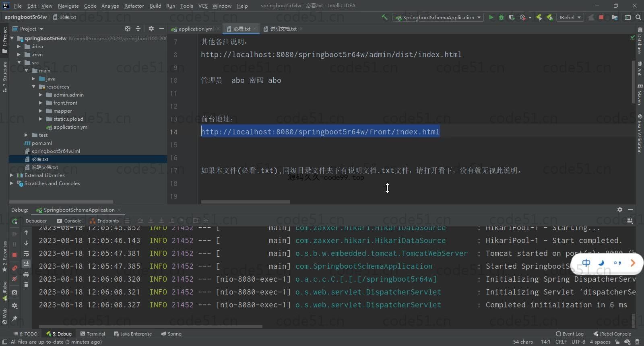Click the editor horizontal scrollbar
This screenshot has width=644, height=346.
coord(245,202)
